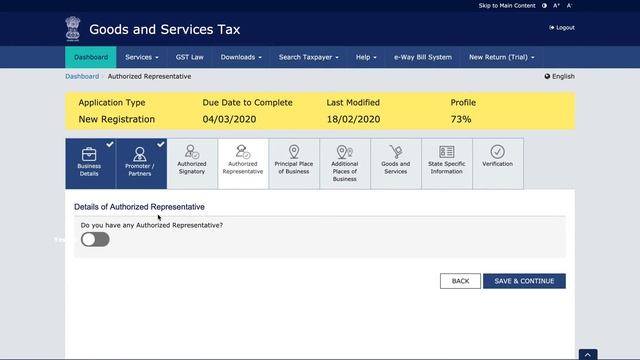Click the national emblem logo
Image resolution: width=640 pixels, height=360 pixels.
73,29
